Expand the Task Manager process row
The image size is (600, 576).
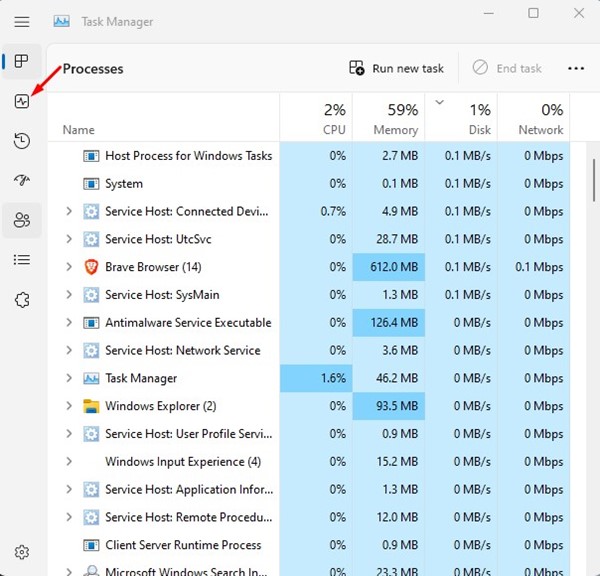69,378
